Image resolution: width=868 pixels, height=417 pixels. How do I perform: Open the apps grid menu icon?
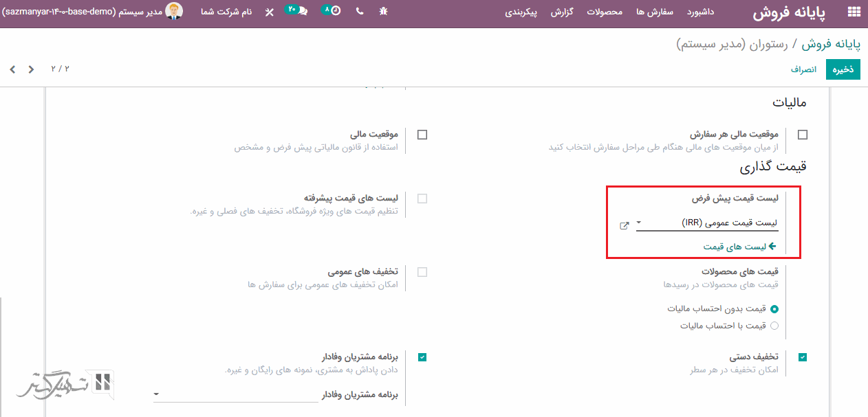pos(854,12)
